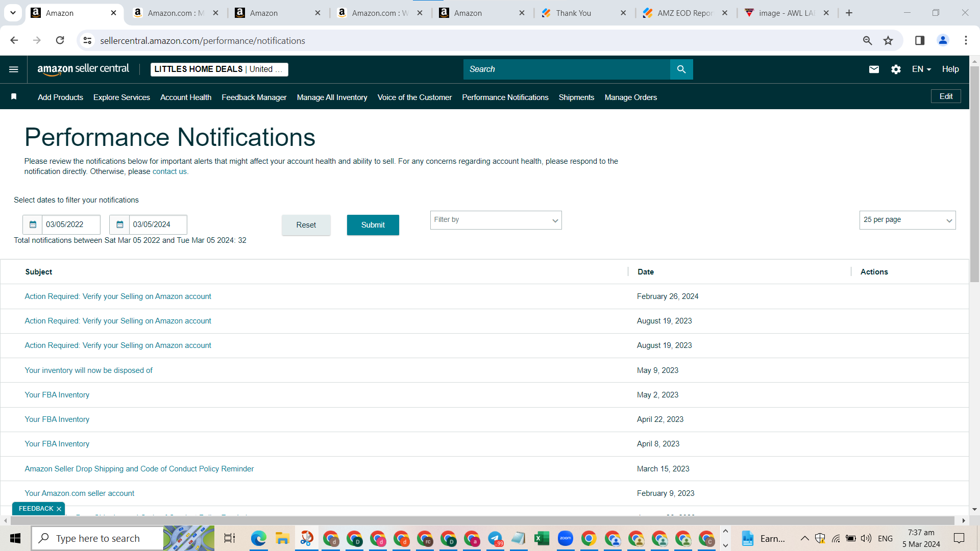Click the Edit navigation button
980x551 pixels.
946,96
